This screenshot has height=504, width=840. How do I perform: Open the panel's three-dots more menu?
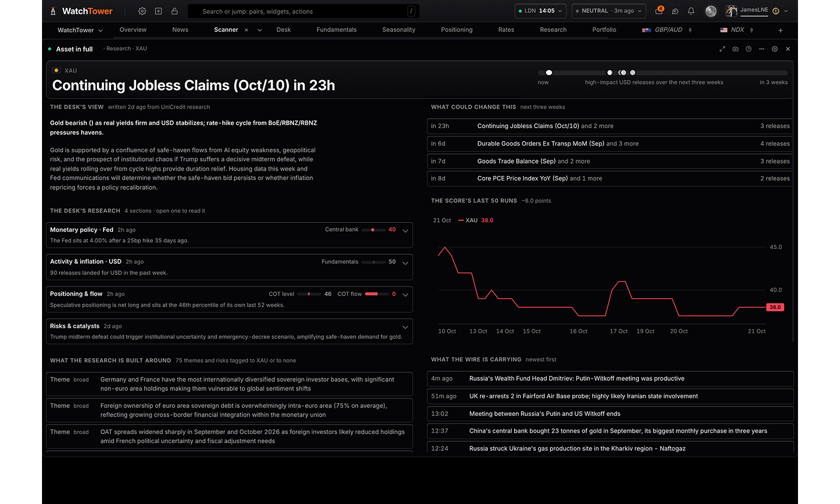pyautogui.click(x=762, y=49)
